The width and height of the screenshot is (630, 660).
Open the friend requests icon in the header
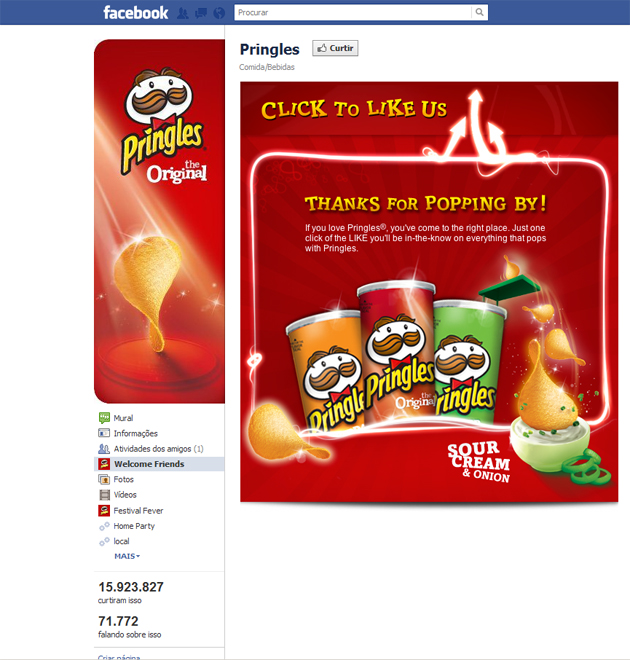pos(183,13)
